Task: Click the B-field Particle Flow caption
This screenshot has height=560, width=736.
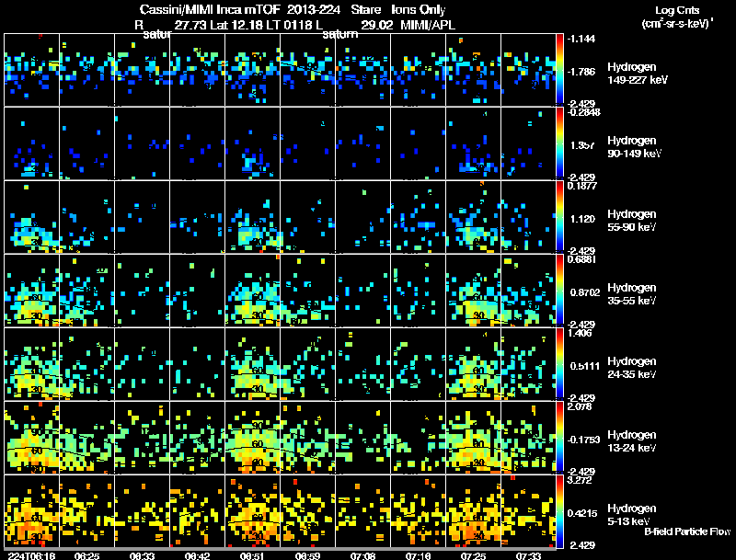Action: point(687,531)
